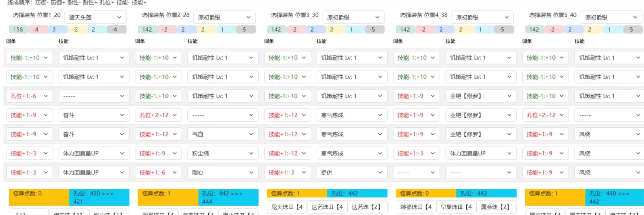Select the 转福珠Ⅱ【4 decoration tag
644x215 pixels.
coord(416,207)
